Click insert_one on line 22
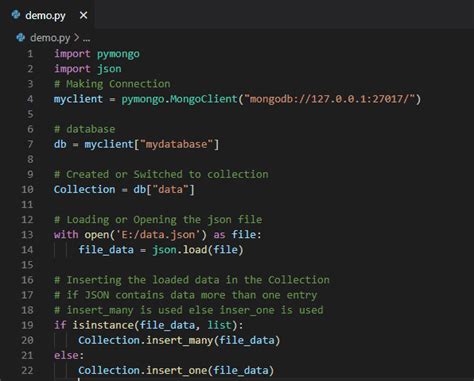The height and width of the screenshot is (381, 474). point(177,370)
